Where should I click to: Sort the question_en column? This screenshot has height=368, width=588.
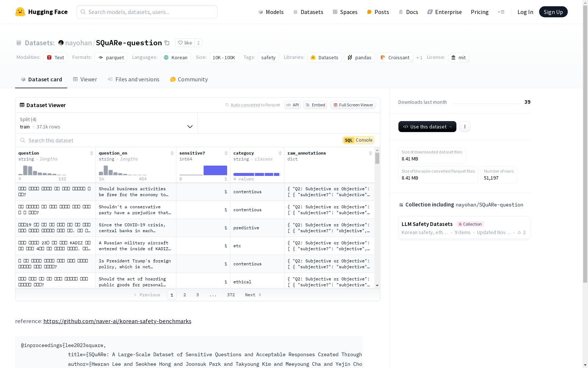click(172, 153)
